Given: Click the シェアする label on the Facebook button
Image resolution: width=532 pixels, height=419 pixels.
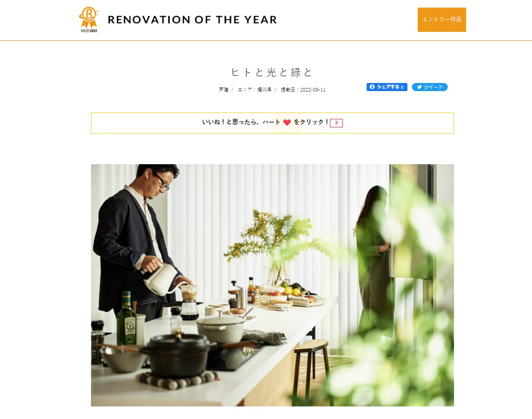Looking at the screenshot, I should click(x=388, y=87).
